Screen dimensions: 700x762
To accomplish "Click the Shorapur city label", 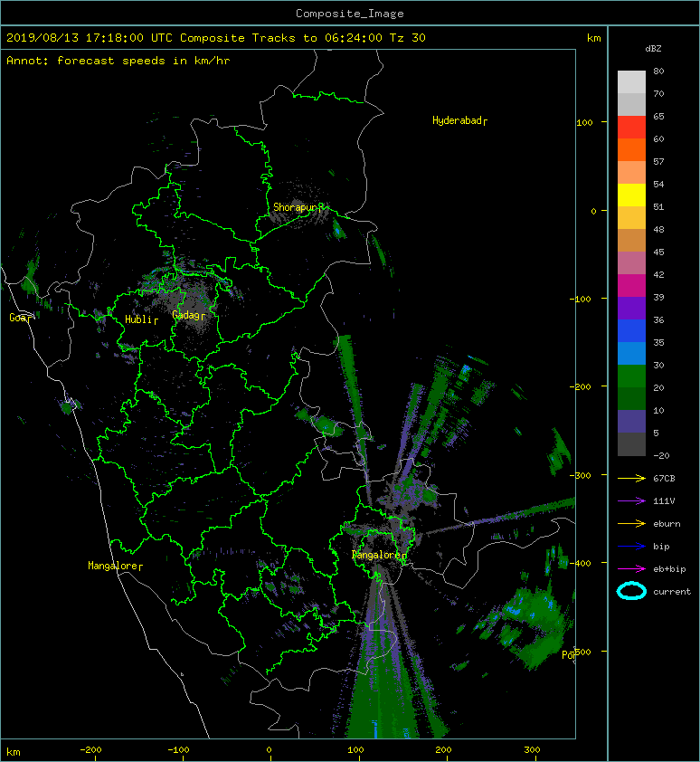I will 298,207.
